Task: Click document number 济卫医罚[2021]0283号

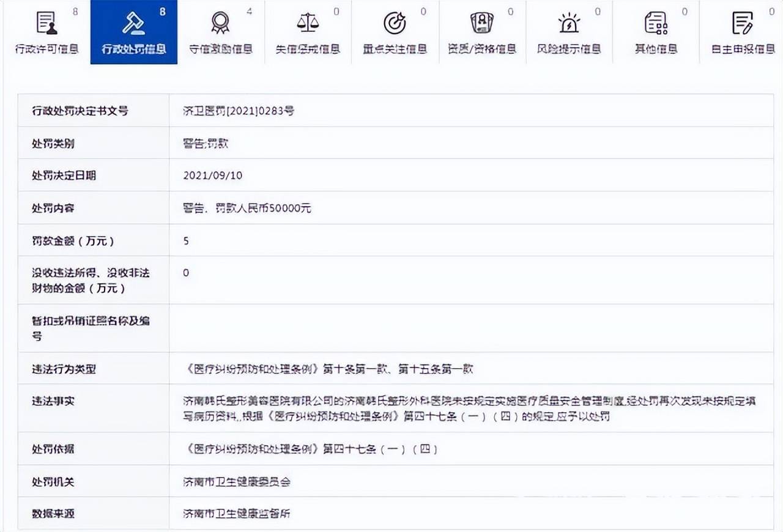Action: click(239, 111)
